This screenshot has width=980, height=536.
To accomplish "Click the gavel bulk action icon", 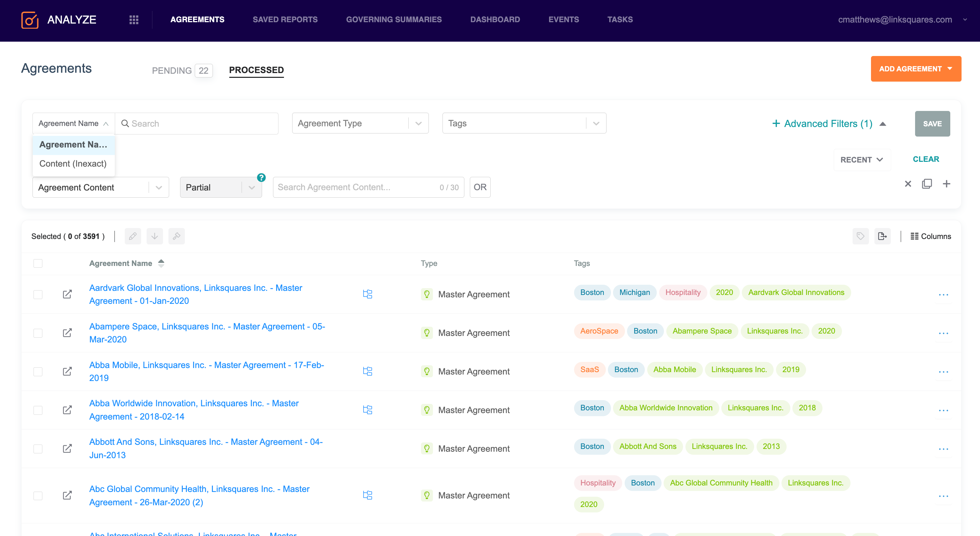I will click(177, 237).
